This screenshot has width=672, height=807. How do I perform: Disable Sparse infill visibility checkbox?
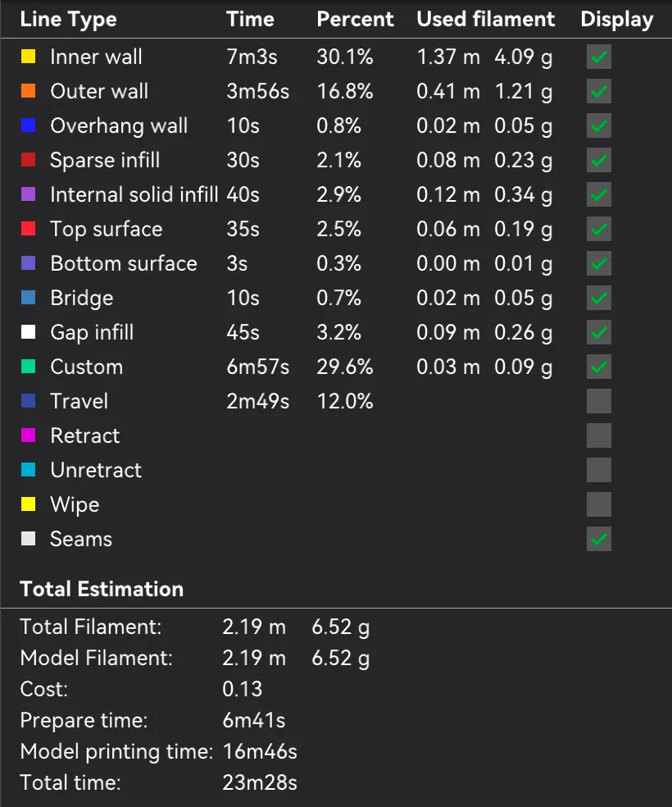(x=599, y=160)
